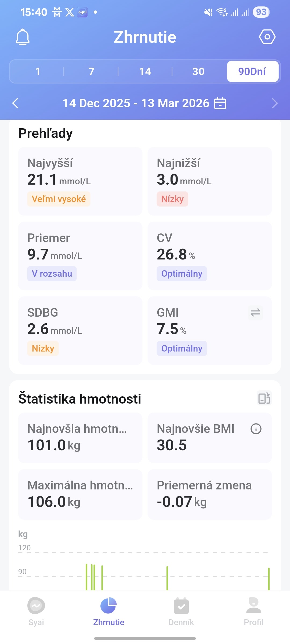
Task: Switch range to 14 days
Action: pos(145,72)
